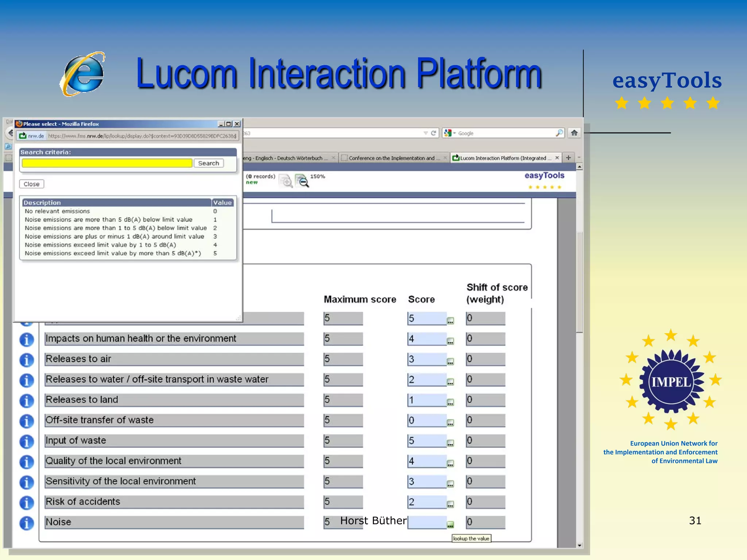This screenshot has height=560, width=747.
Task: Select 'No relevant emissions' value 0
Action: pos(128,211)
